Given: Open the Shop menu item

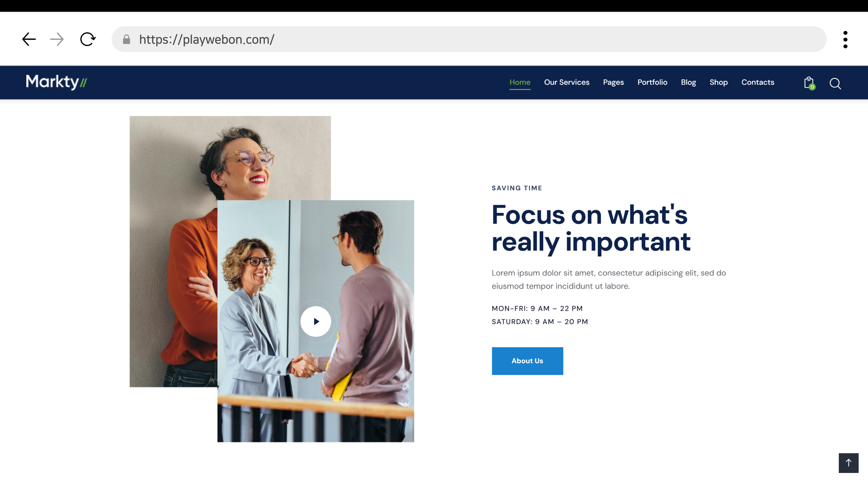Looking at the screenshot, I should pyautogui.click(x=718, y=82).
